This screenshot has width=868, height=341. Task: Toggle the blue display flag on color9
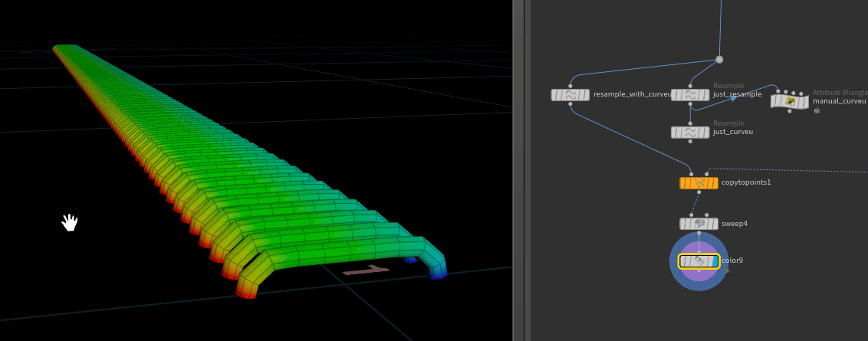[714, 261]
